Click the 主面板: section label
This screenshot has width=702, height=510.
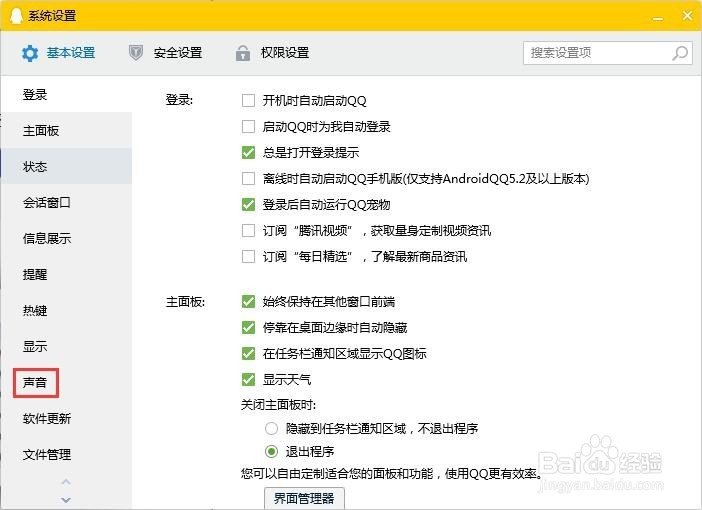(x=185, y=302)
